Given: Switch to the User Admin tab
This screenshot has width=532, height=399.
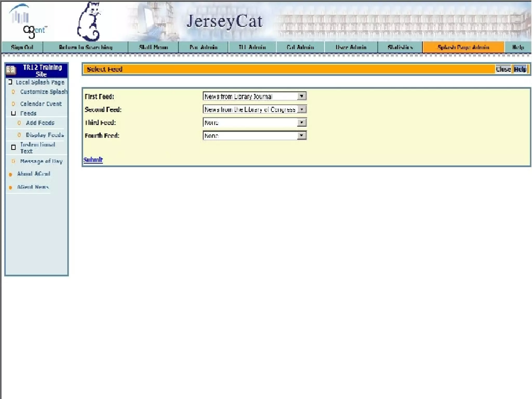Looking at the screenshot, I should coord(351,47).
